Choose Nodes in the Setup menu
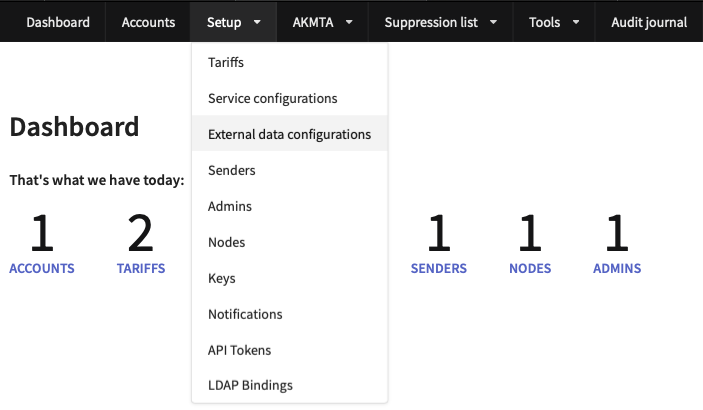This screenshot has height=410, width=703. (x=226, y=242)
